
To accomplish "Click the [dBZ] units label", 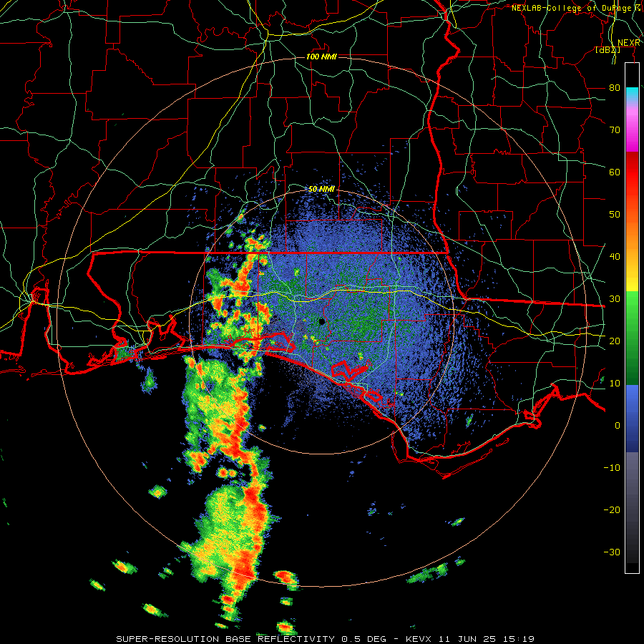I will click(x=608, y=49).
